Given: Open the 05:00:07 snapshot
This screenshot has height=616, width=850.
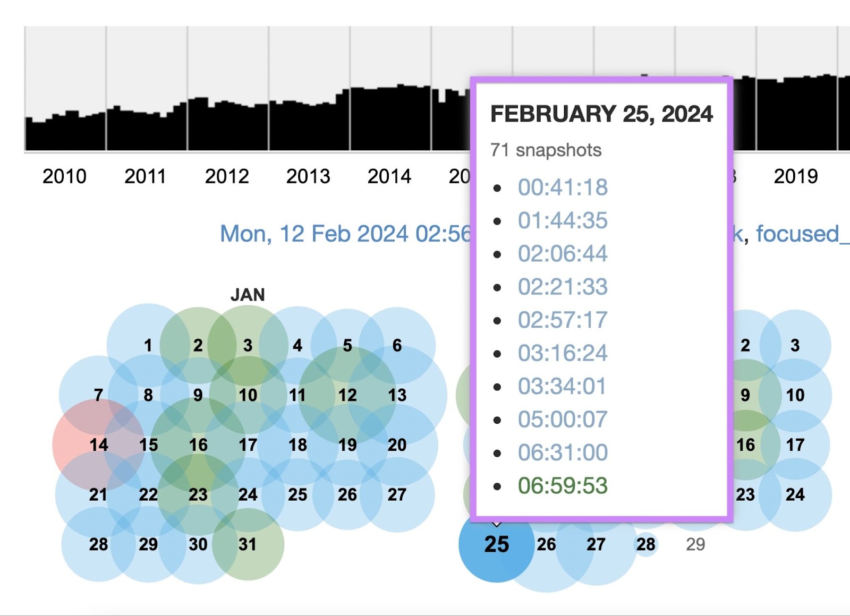Looking at the screenshot, I should pos(563,419).
